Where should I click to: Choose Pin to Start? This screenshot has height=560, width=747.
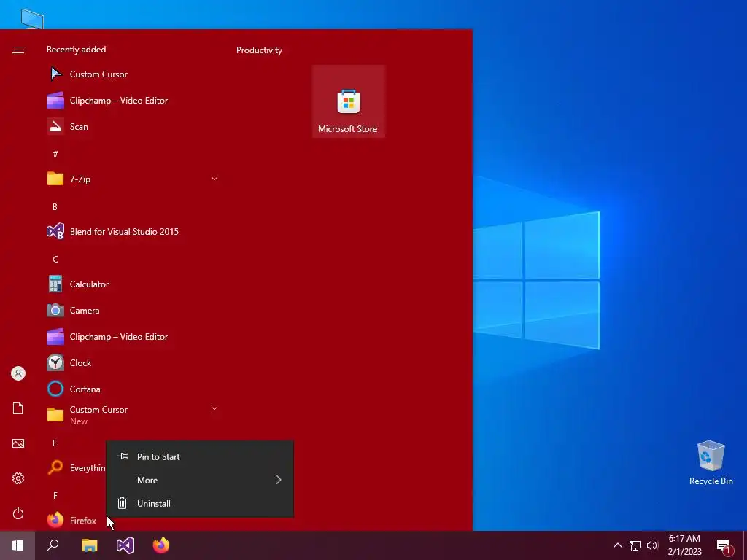(x=200, y=456)
